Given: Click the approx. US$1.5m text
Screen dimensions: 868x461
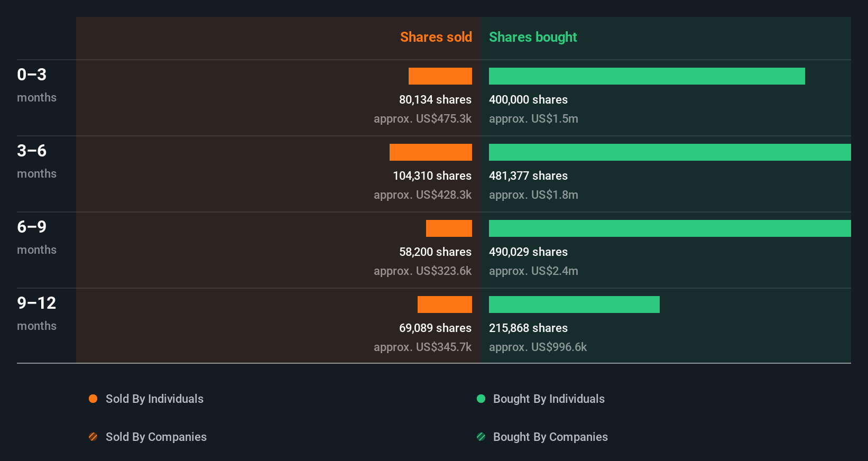Looking at the screenshot, I should [x=533, y=119].
